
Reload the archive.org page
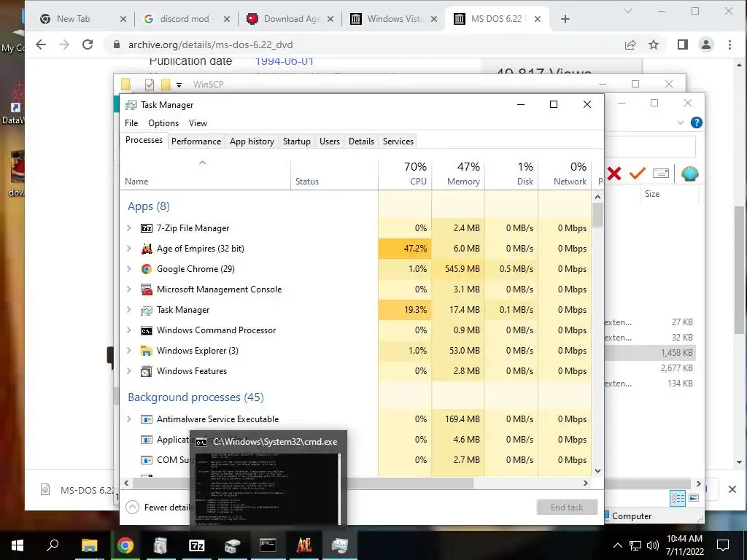click(x=88, y=44)
